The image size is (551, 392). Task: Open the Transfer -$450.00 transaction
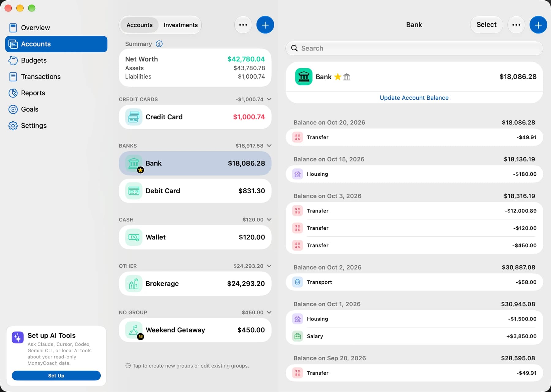tap(414, 245)
